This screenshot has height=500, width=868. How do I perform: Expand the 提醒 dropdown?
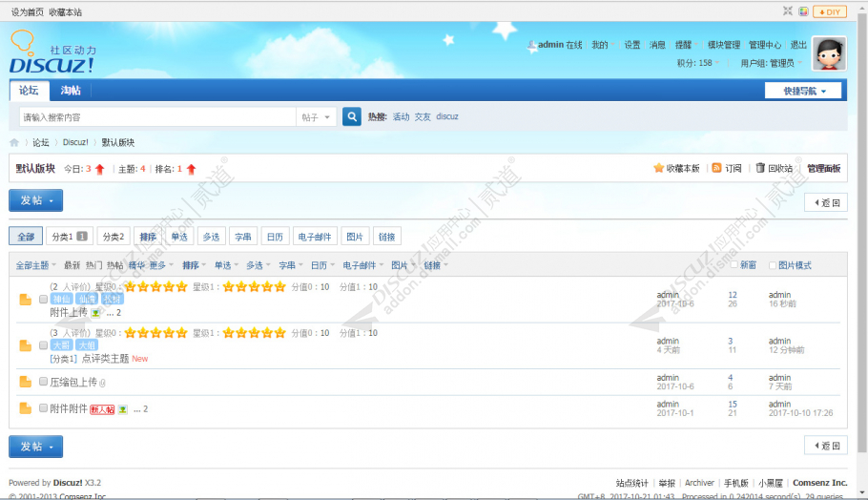pos(687,45)
